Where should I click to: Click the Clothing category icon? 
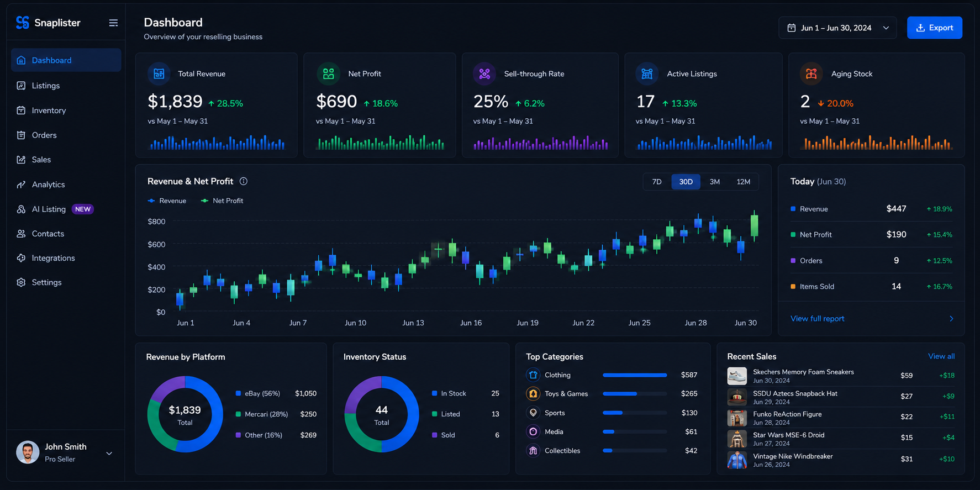pyautogui.click(x=533, y=375)
